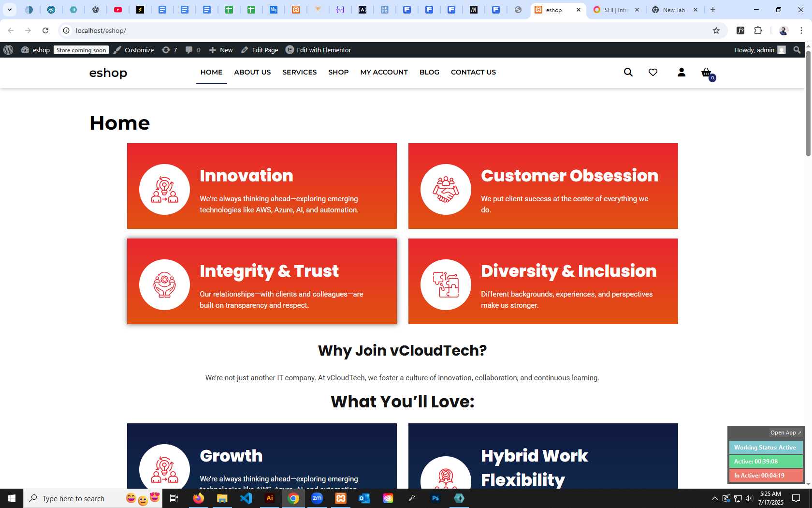This screenshot has width=812, height=508.
Task: Open the shopping cart basket icon
Action: tap(707, 73)
